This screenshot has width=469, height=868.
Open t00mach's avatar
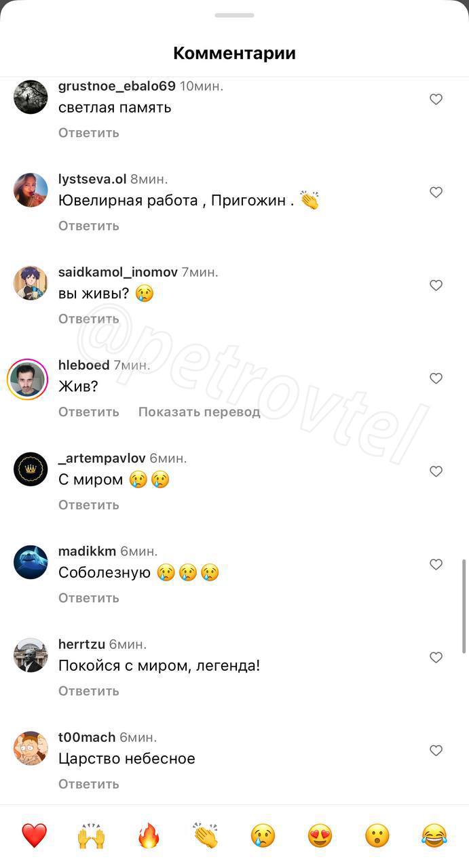click(31, 748)
